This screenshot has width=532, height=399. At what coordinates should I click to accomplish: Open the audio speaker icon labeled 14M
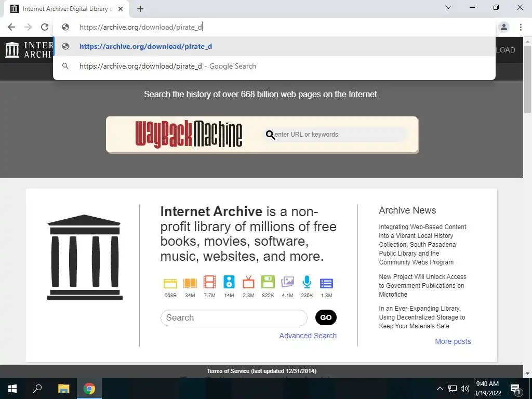click(229, 282)
